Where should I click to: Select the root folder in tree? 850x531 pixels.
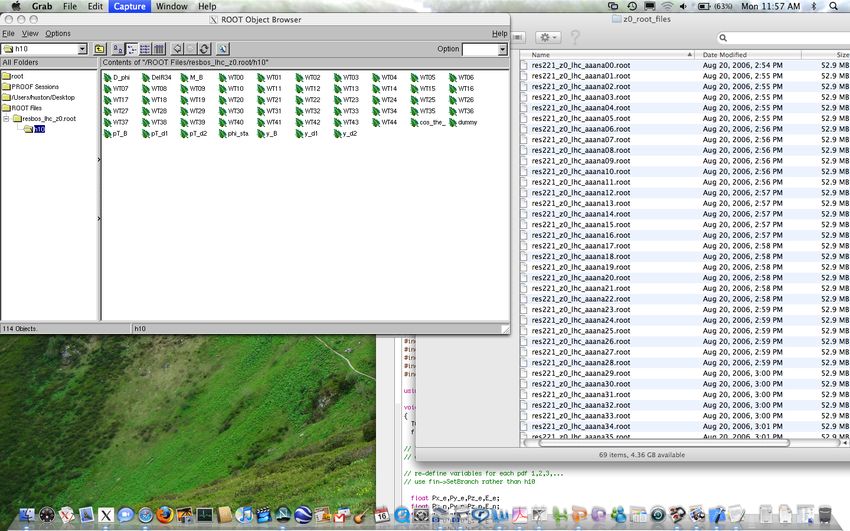coord(13,76)
